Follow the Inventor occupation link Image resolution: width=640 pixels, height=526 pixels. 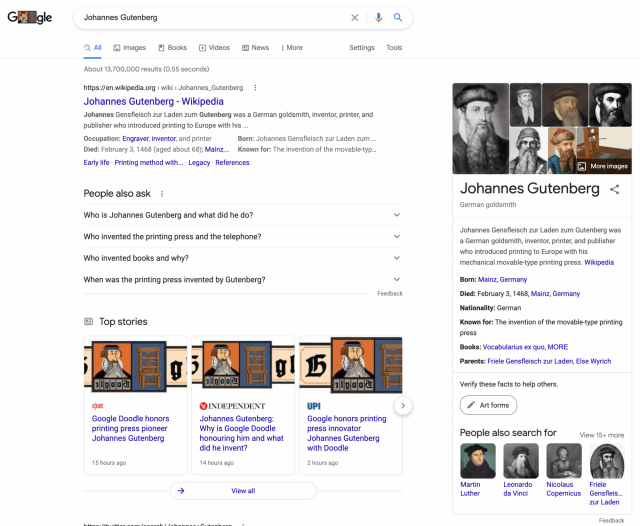[x=164, y=139]
